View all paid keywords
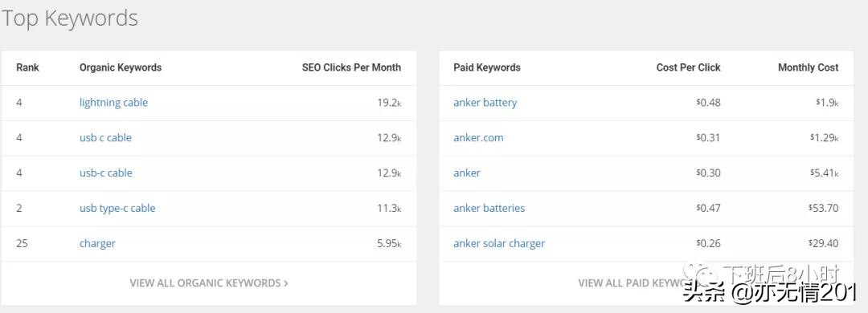The height and width of the screenshot is (313, 868). 633,283
